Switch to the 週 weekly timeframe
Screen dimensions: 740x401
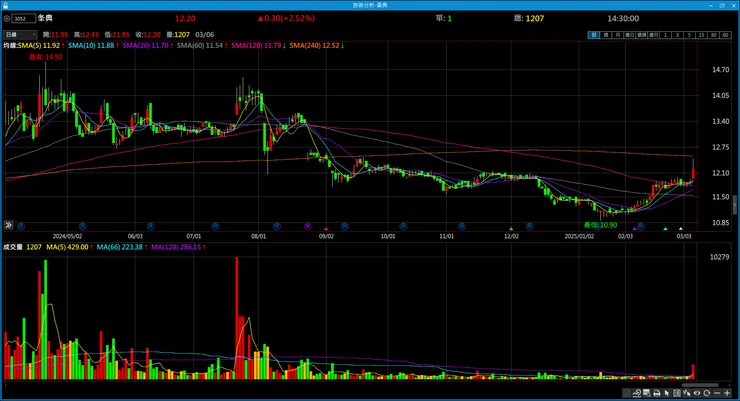pos(605,35)
